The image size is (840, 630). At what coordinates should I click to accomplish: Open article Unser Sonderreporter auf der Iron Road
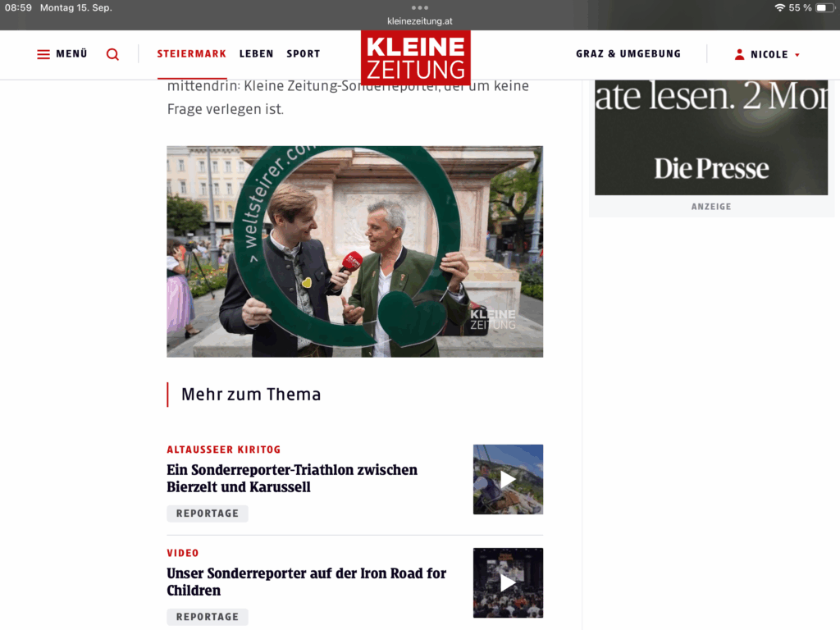(307, 582)
